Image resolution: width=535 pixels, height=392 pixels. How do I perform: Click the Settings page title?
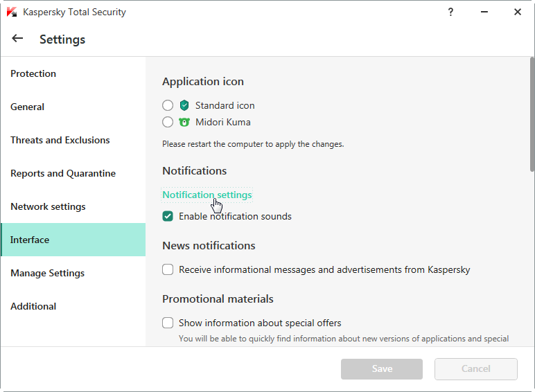[62, 39]
